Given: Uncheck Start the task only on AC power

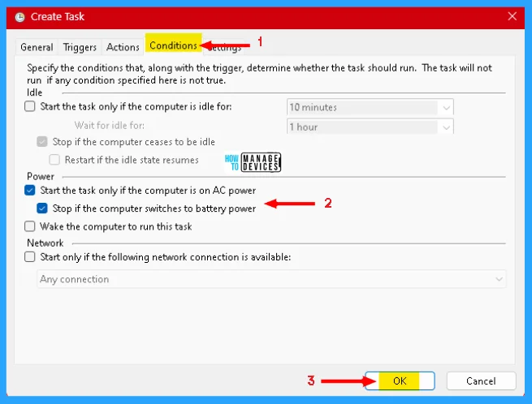Looking at the screenshot, I should (x=30, y=190).
